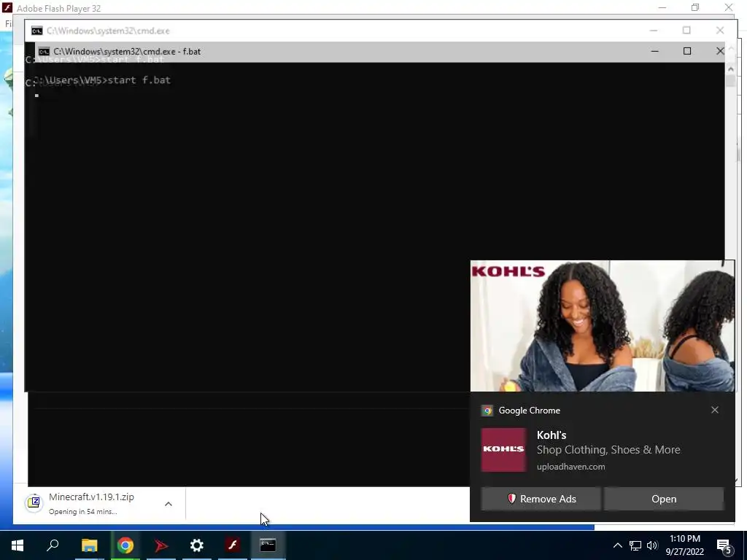This screenshot has width=747, height=560.
Task: Dismiss the Google Chrome notification
Action: pyautogui.click(x=715, y=410)
